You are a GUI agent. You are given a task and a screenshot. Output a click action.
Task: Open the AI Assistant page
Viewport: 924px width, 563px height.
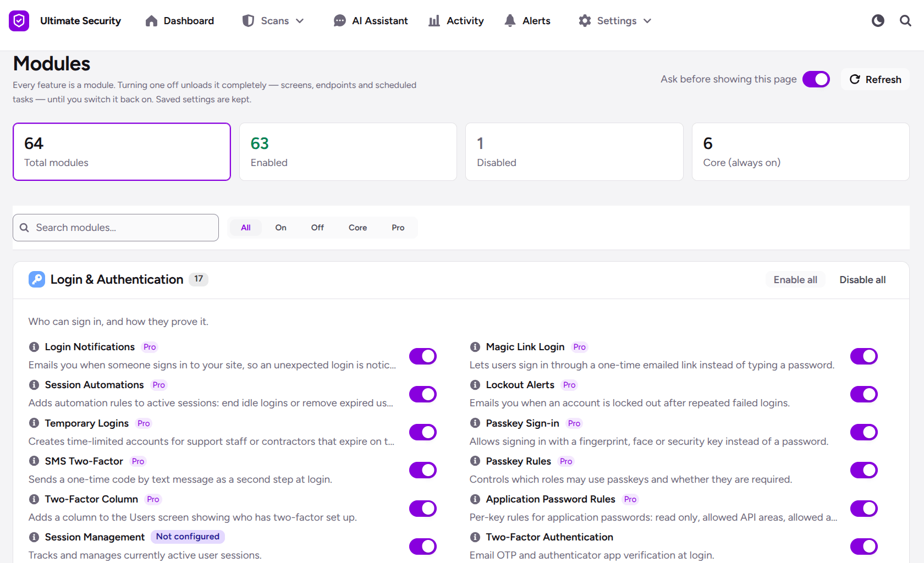pos(371,21)
